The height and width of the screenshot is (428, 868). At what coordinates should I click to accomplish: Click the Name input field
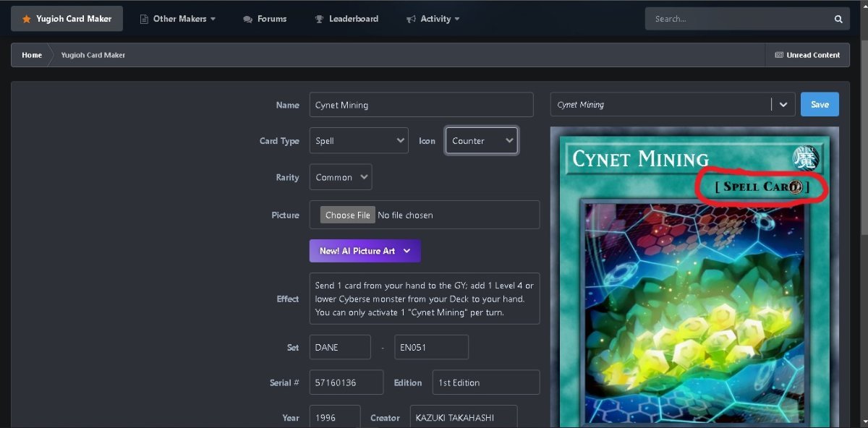tap(421, 105)
